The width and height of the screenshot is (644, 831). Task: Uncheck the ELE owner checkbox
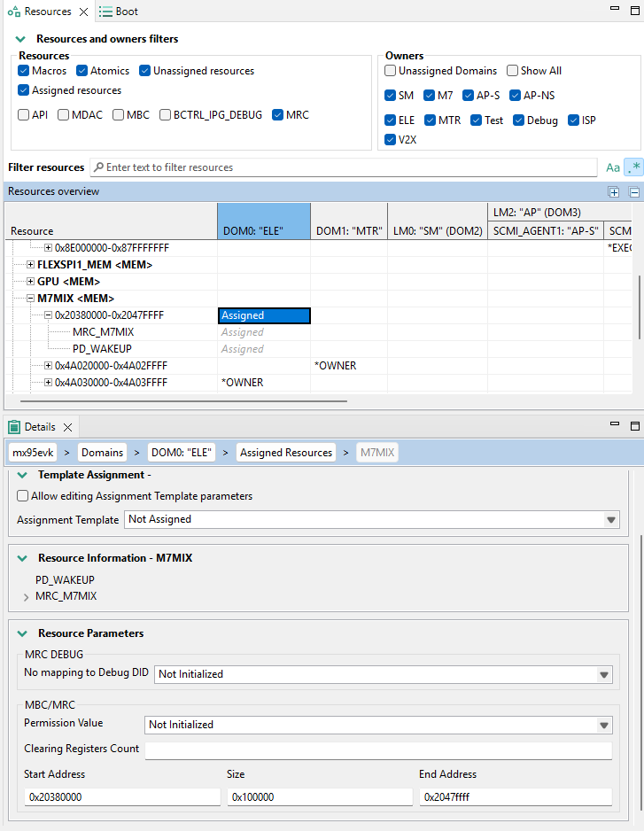click(390, 120)
